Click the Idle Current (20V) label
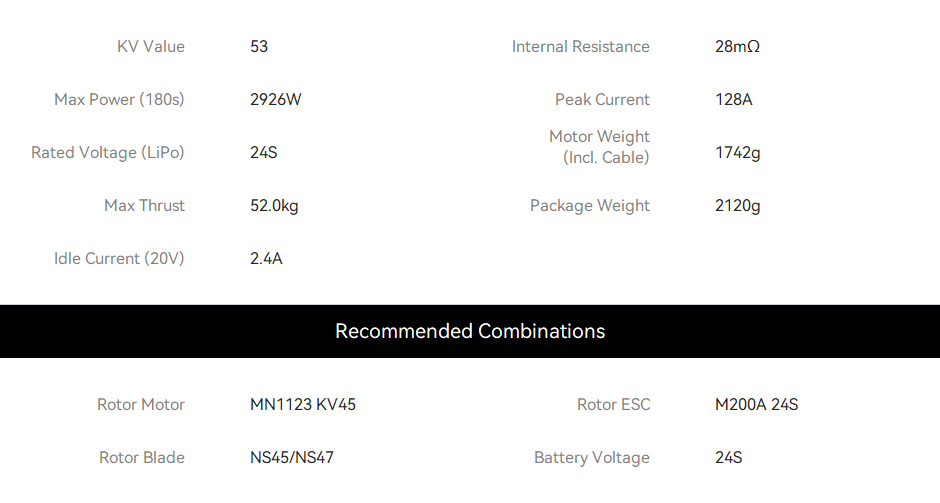The width and height of the screenshot is (940, 503). tap(119, 258)
